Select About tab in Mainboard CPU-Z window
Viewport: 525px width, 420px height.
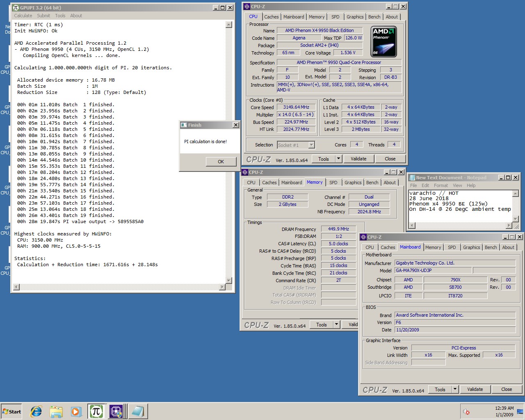[x=508, y=247]
